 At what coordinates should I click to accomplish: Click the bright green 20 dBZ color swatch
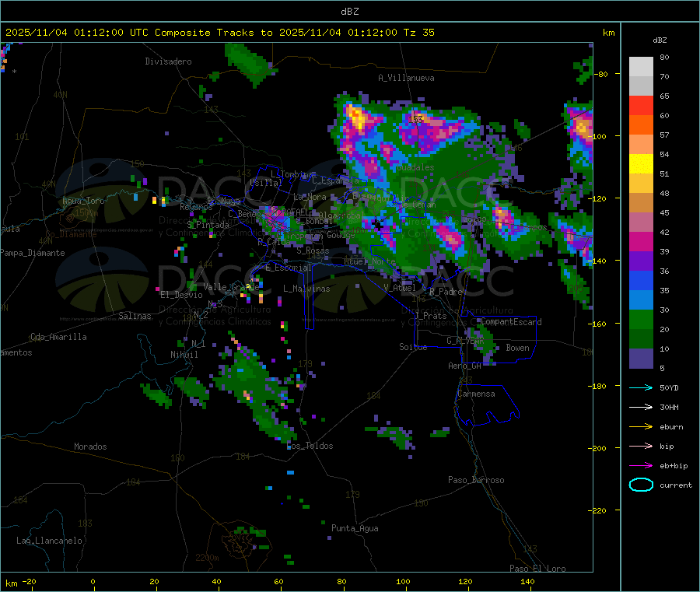[641, 319]
